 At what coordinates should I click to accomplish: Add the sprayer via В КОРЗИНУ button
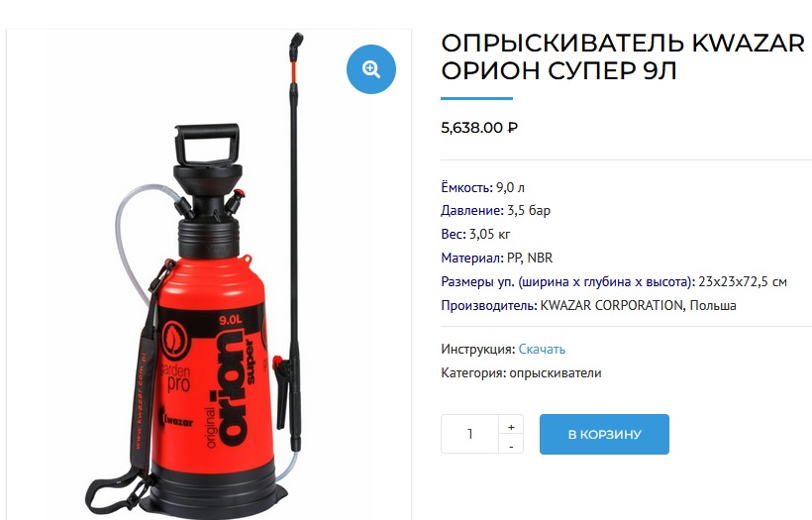coord(604,434)
